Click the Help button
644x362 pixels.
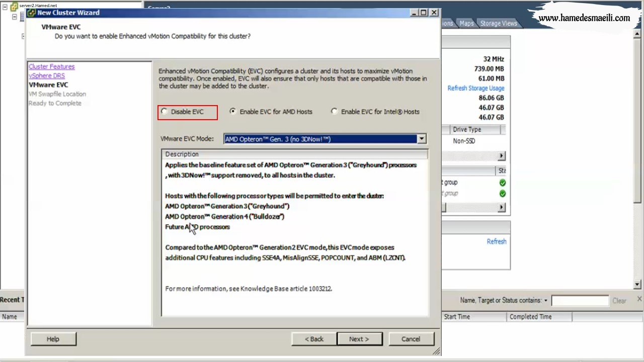point(53,339)
